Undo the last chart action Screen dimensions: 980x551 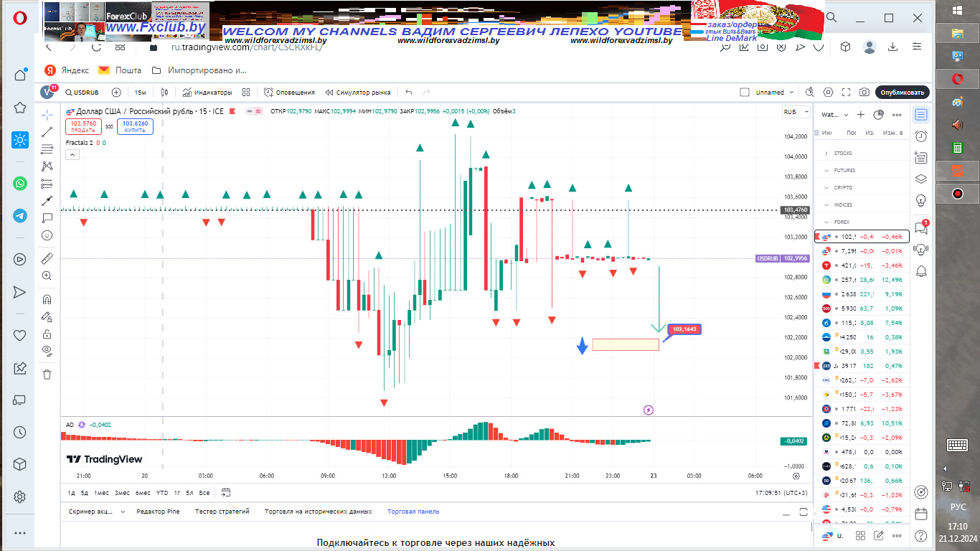click(409, 93)
